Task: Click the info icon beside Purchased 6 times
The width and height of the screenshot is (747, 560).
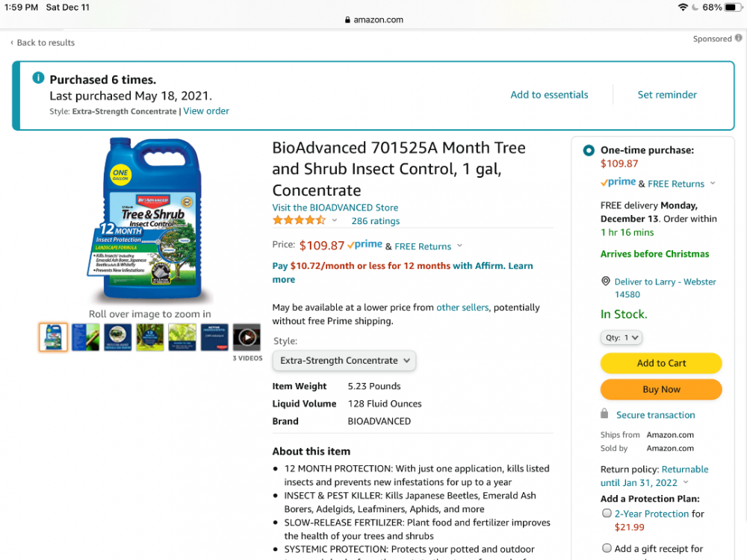Action: click(38, 78)
